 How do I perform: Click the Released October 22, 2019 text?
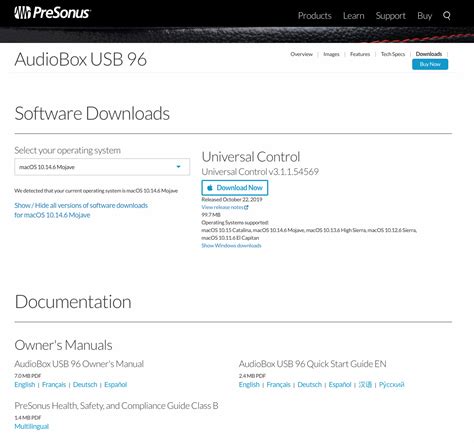point(232,199)
